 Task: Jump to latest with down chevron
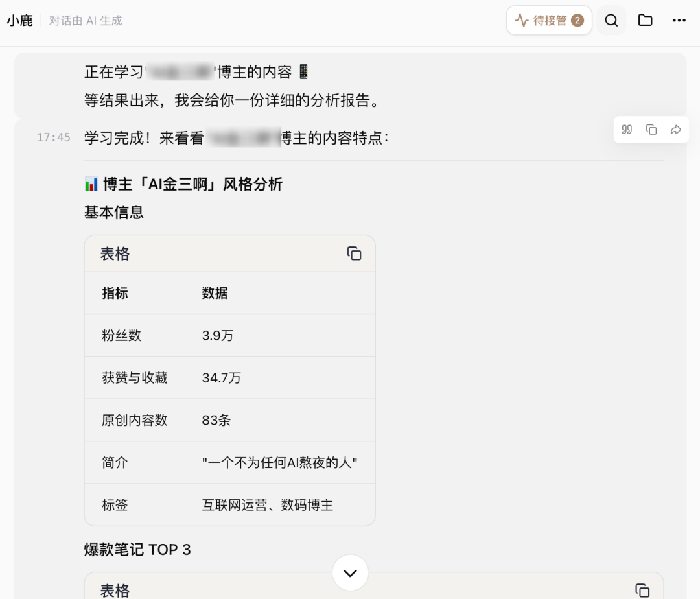pos(350,573)
